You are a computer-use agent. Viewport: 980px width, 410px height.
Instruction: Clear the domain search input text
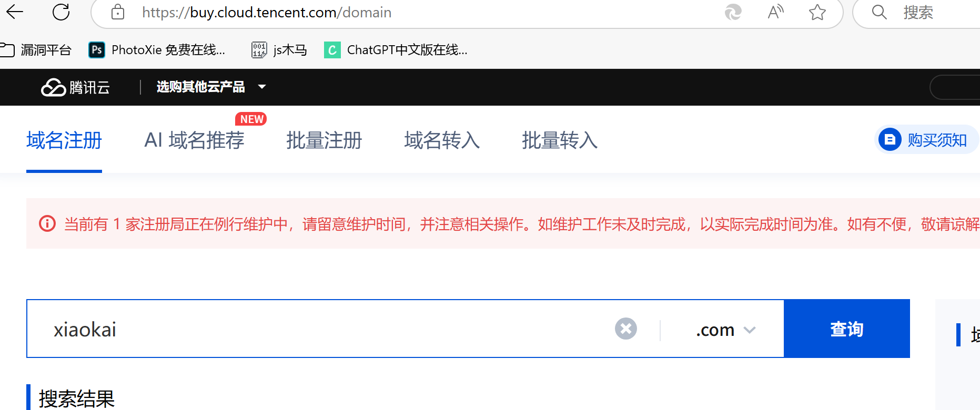pyautogui.click(x=625, y=329)
